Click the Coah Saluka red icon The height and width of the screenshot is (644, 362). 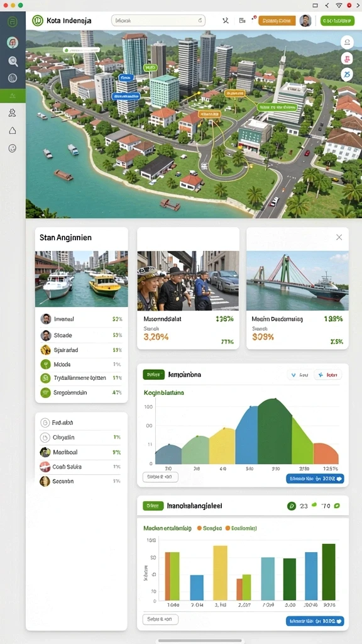pos(45,467)
